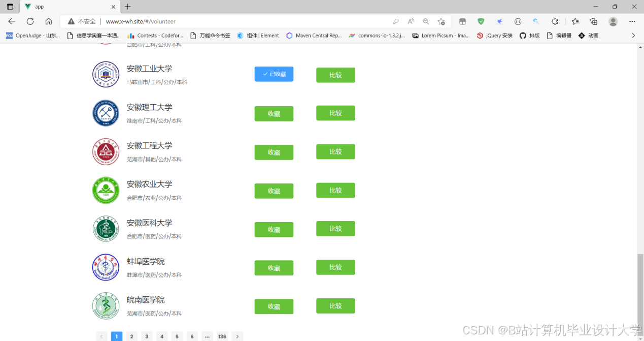Go to page 2 in pagination

[131, 336]
